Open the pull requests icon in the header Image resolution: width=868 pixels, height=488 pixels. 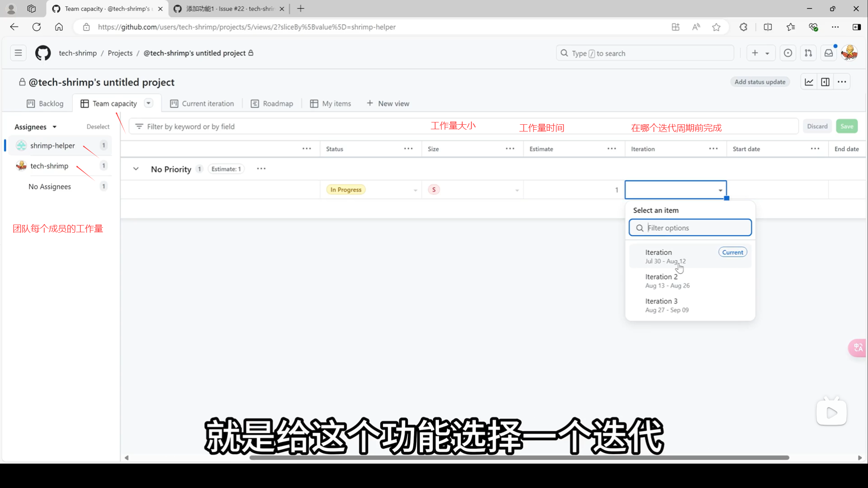point(808,53)
